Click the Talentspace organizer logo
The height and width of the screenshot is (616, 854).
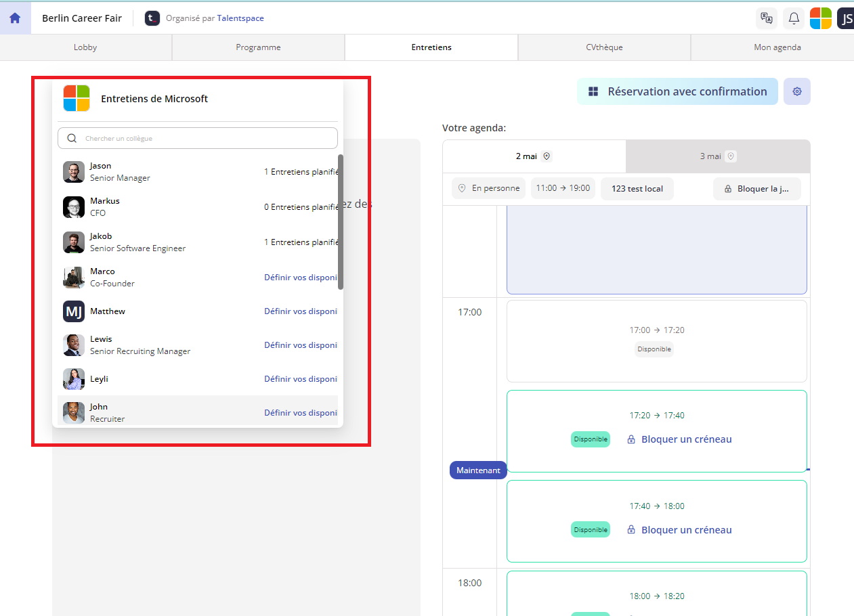click(152, 18)
